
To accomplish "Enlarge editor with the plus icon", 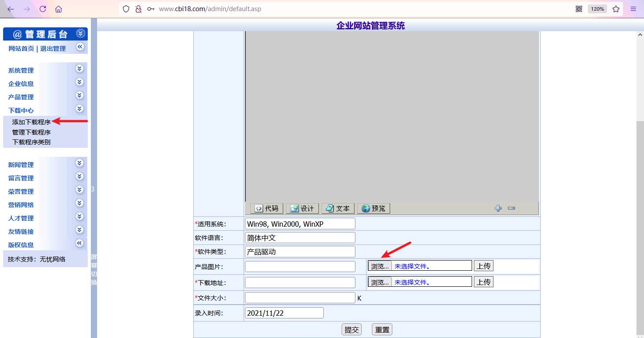I will [498, 208].
